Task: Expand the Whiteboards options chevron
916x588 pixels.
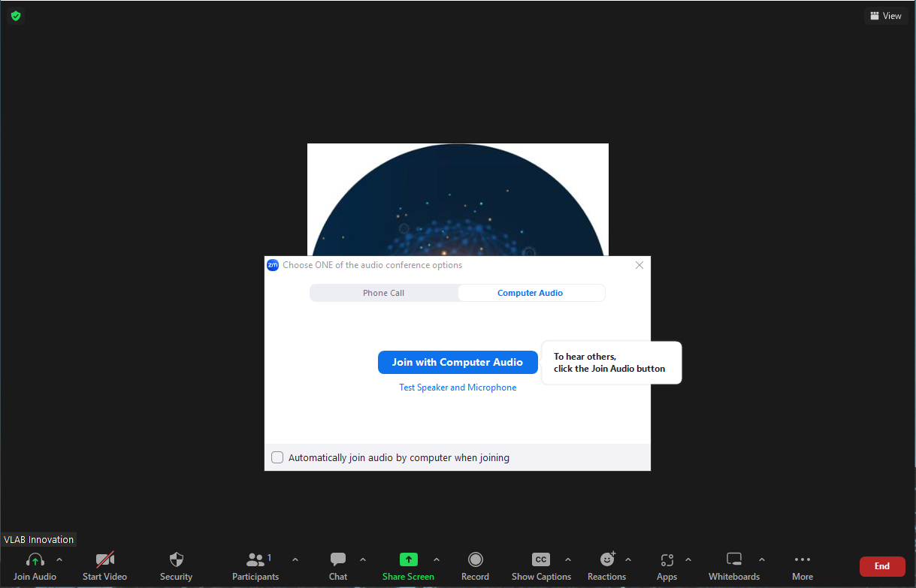Action: tap(762, 559)
